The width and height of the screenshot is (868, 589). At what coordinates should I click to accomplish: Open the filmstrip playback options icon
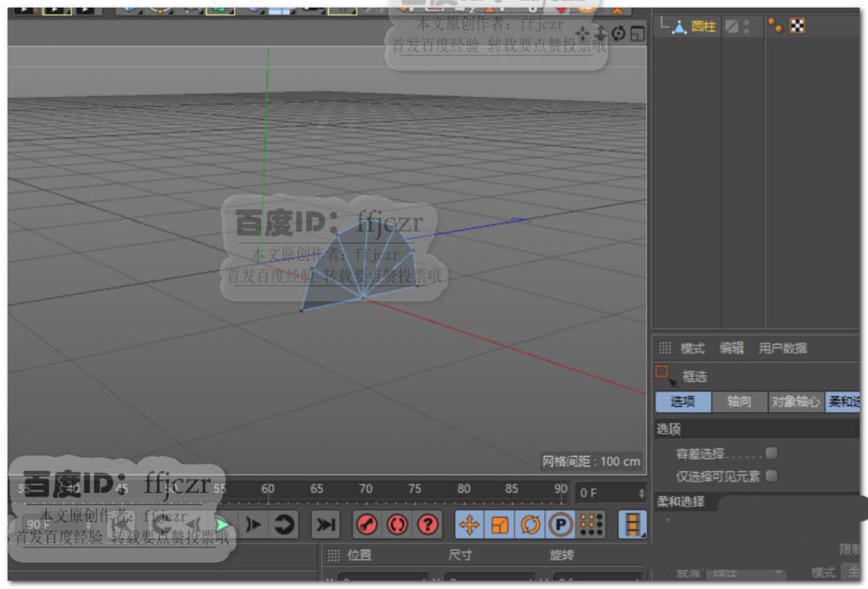pyautogui.click(x=632, y=524)
